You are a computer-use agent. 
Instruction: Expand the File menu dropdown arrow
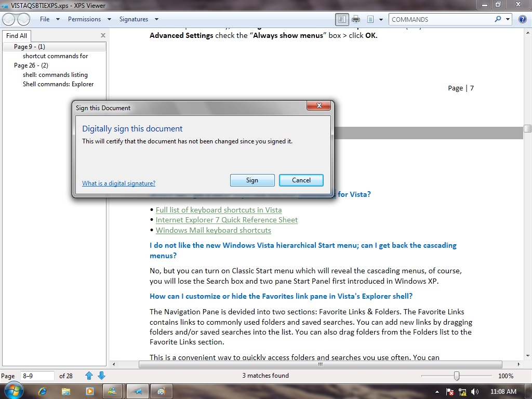[x=58, y=19]
